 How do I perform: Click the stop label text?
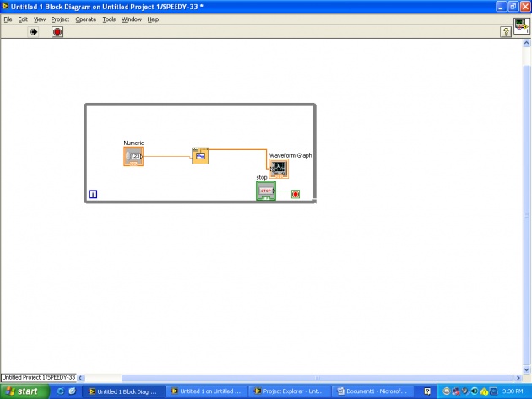[262, 177]
